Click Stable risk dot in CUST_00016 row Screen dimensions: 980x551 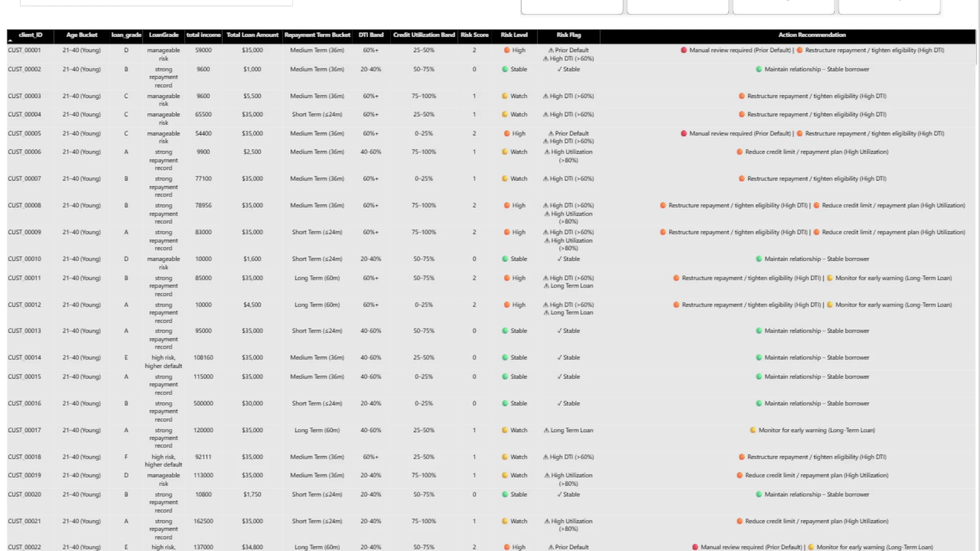(505, 404)
